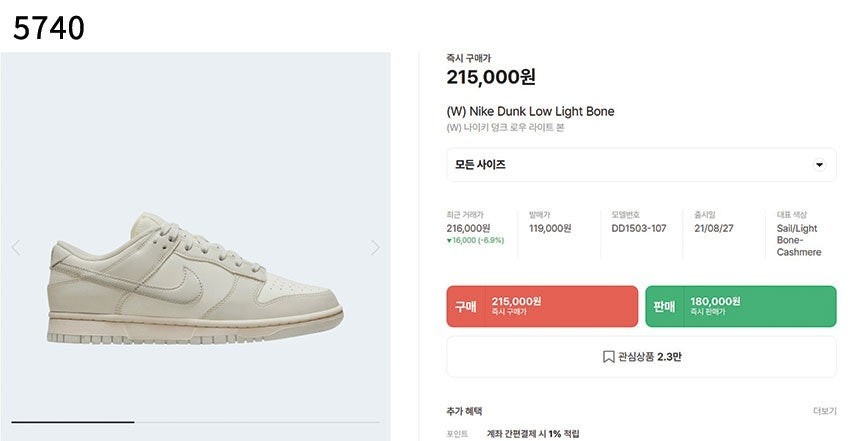The height and width of the screenshot is (441, 860).
Task: Open the 더보기 link for extra benefits
Action: tap(824, 411)
